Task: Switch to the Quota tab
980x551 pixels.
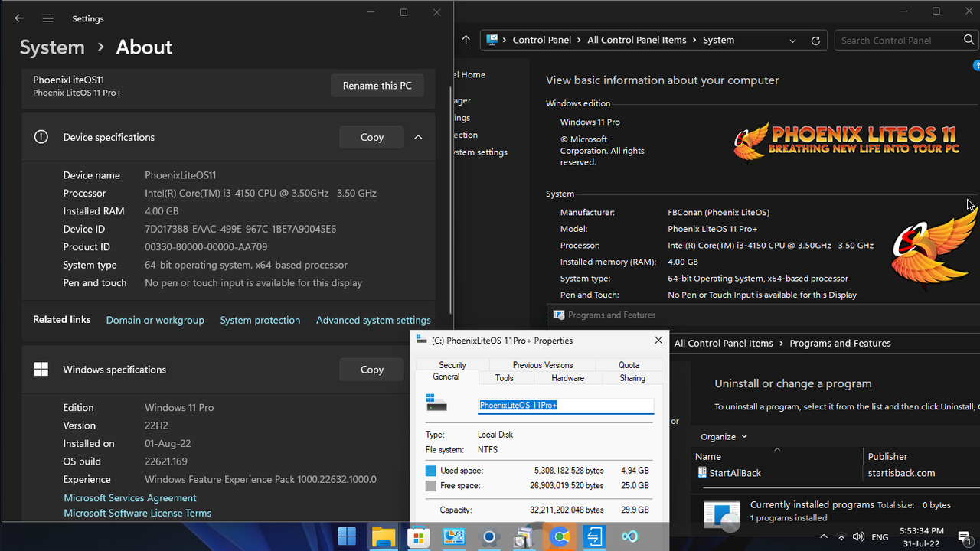Action: 629,365
